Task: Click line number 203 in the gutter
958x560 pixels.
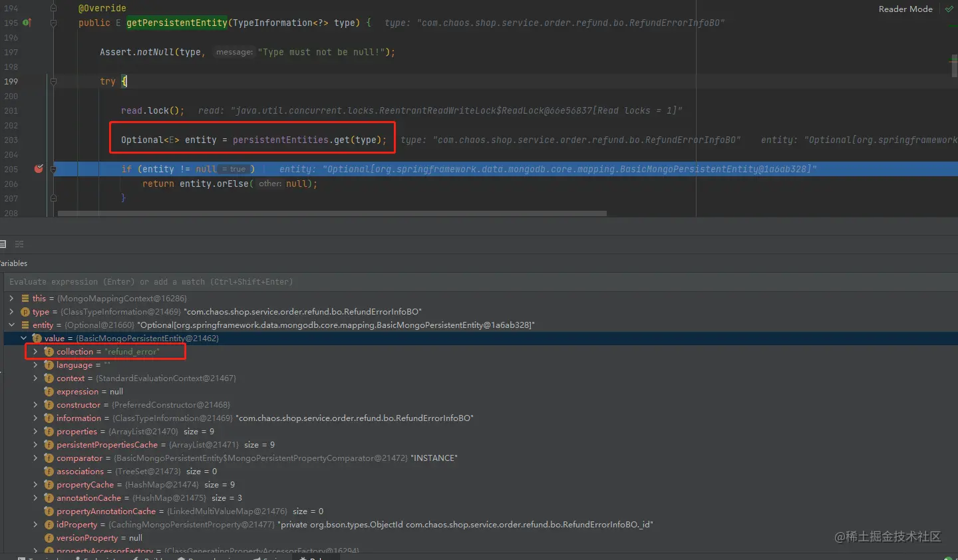Action: coord(11,140)
